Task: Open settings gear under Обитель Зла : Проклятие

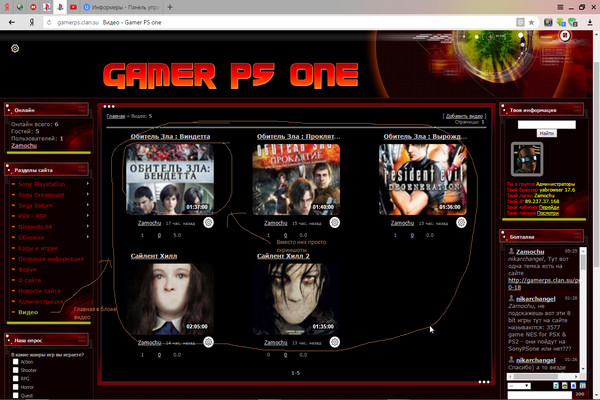Action: pyautogui.click(x=334, y=222)
